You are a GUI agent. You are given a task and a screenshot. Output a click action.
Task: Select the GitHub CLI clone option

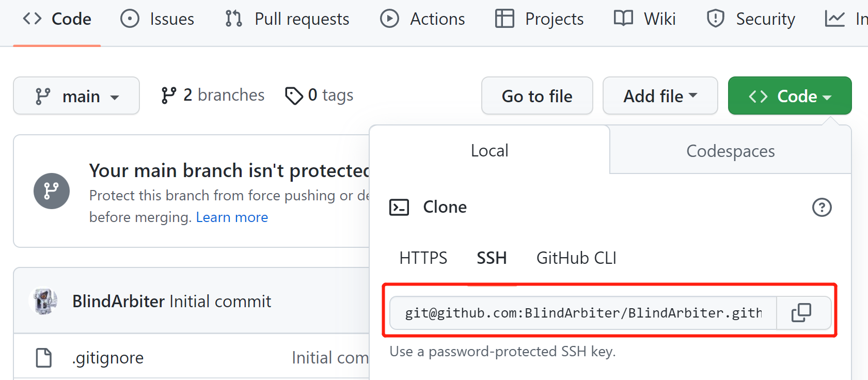click(x=576, y=258)
